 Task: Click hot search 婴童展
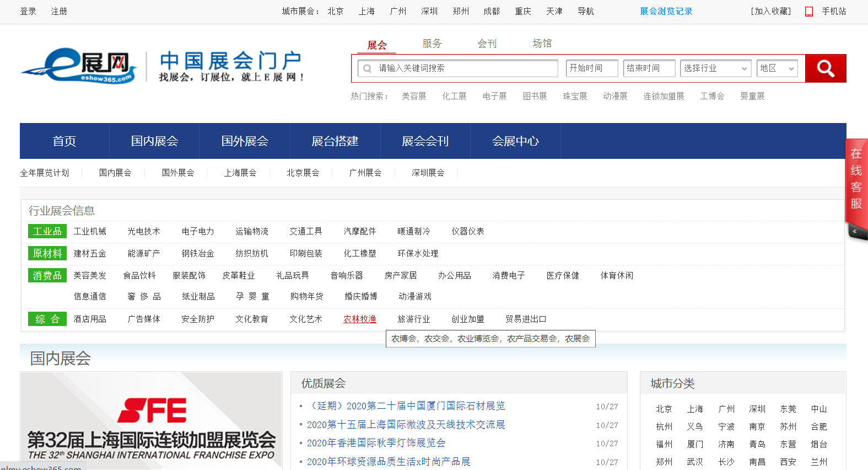pyautogui.click(x=752, y=97)
